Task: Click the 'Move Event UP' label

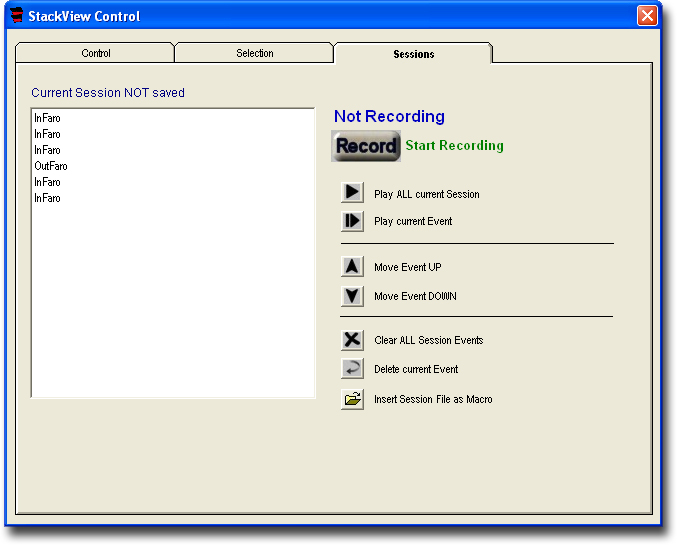Action: (x=408, y=267)
